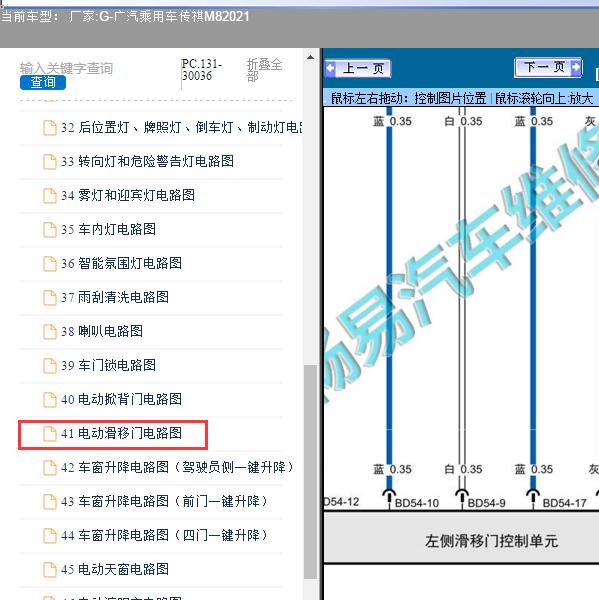Click document icon beside 42 车窗升降
The image size is (599, 600).
pos(50,468)
